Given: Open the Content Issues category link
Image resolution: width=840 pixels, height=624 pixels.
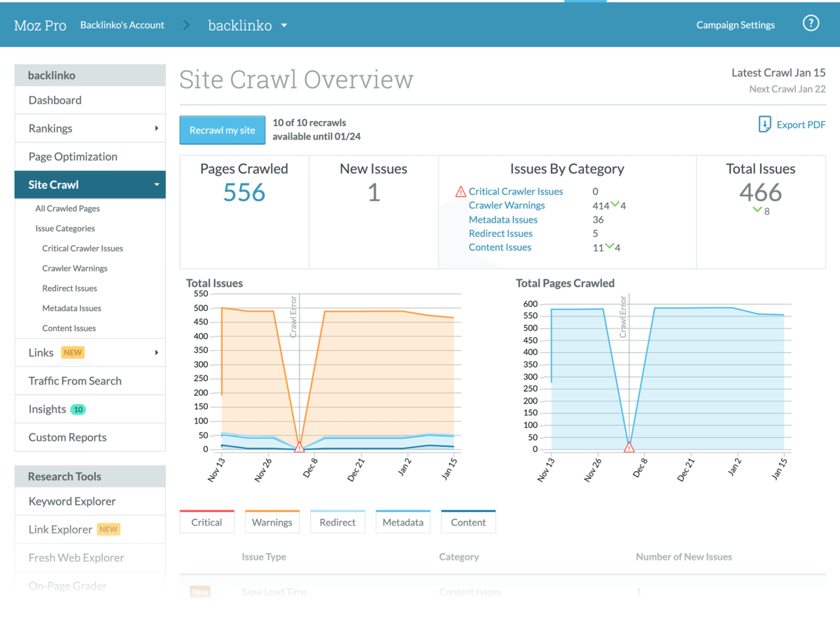Looking at the screenshot, I should click(x=500, y=247).
